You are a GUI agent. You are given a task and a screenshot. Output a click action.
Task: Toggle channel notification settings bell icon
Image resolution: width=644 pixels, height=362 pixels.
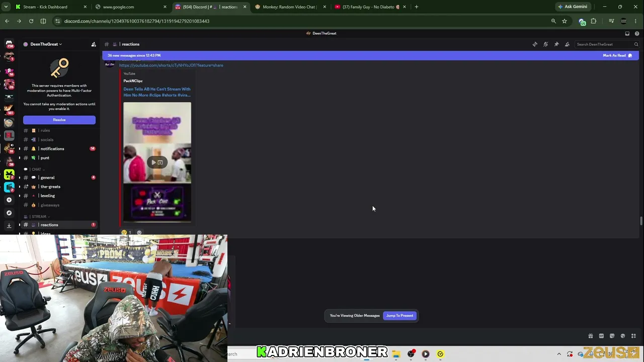coord(545,44)
